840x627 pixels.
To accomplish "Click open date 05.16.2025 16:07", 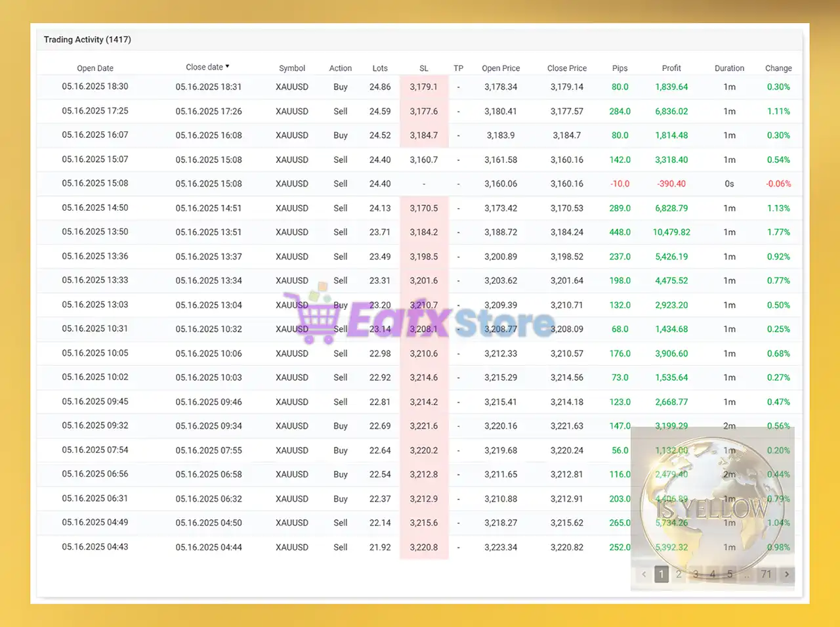I will 95,135.
